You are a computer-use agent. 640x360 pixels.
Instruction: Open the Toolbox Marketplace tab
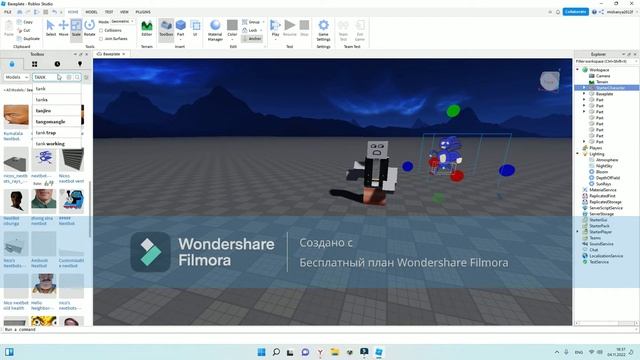[x=12, y=64]
